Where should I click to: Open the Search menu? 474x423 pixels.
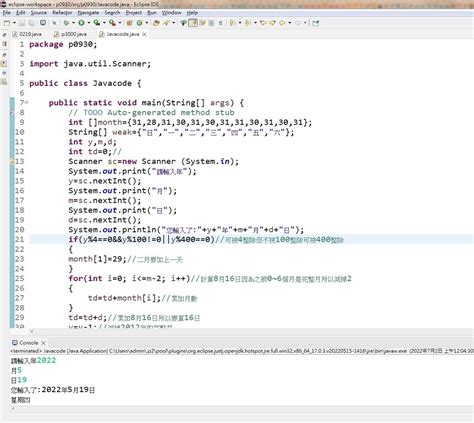pos(112,13)
